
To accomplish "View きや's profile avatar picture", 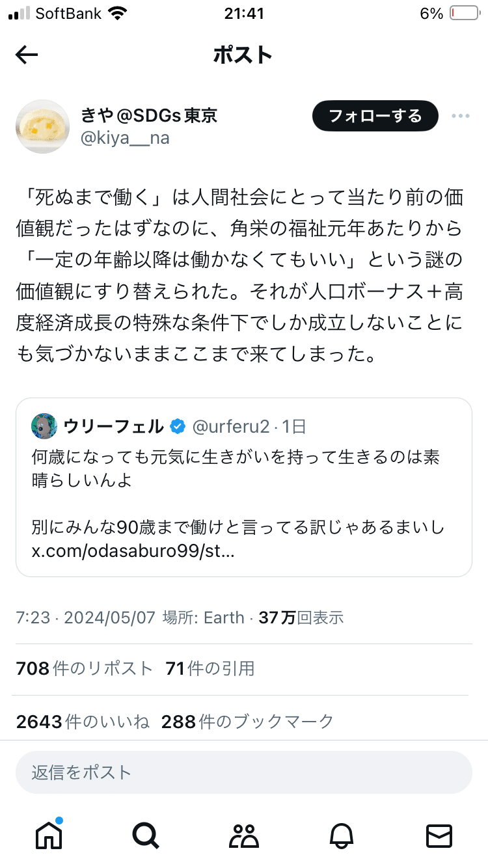I will pos(42,127).
